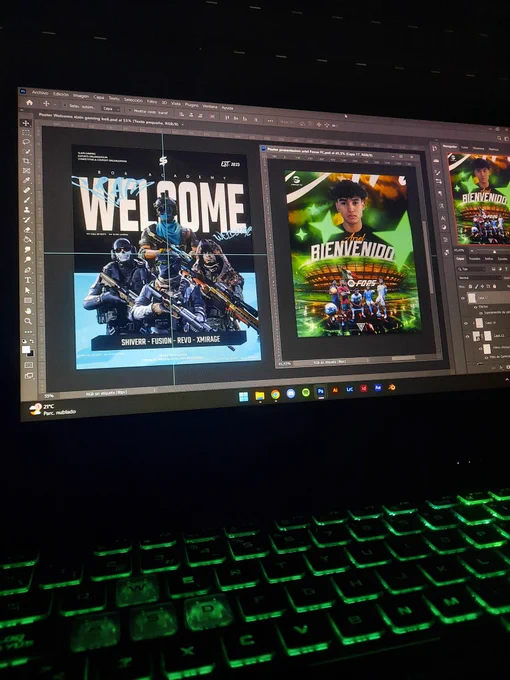Screen dimensions: 510x680
Task: Select the Clone Stamp tool
Action: (27, 209)
